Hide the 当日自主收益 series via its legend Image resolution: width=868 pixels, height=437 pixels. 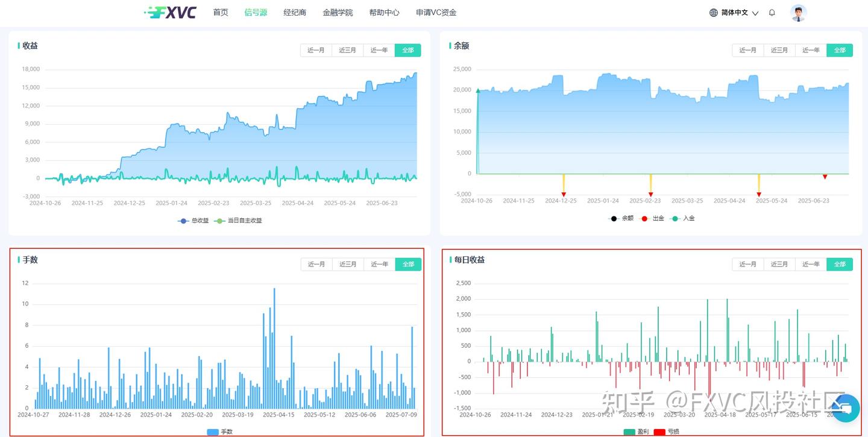coord(244,221)
